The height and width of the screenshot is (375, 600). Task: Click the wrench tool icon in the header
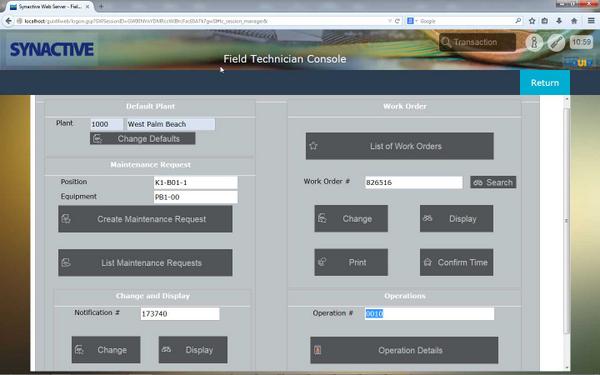[x=556, y=42]
